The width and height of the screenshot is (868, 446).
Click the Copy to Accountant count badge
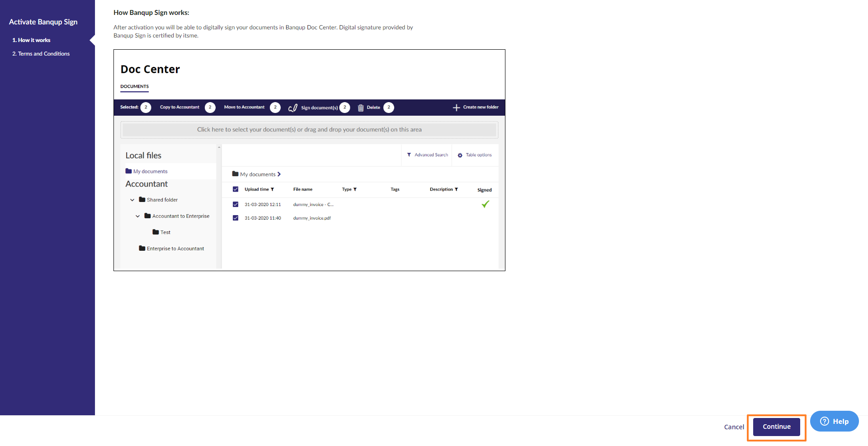210,108
